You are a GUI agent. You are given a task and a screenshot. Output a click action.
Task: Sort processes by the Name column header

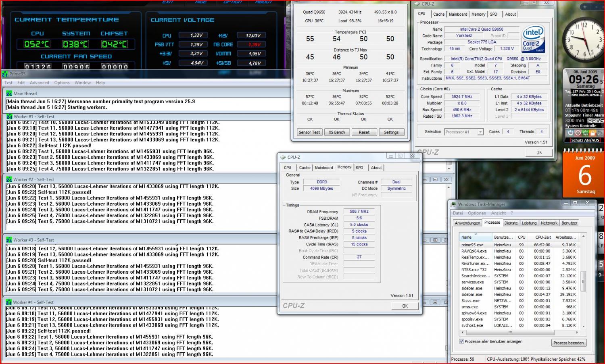point(476,237)
